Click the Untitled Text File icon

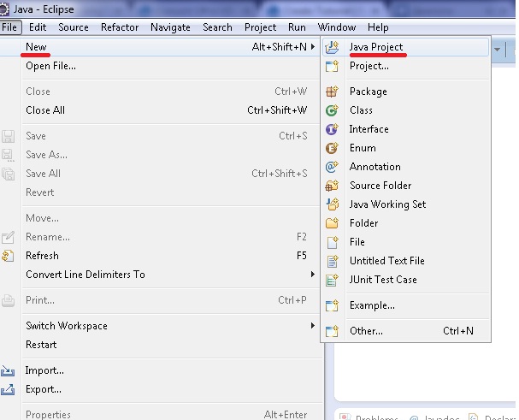[x=332, y=261]
